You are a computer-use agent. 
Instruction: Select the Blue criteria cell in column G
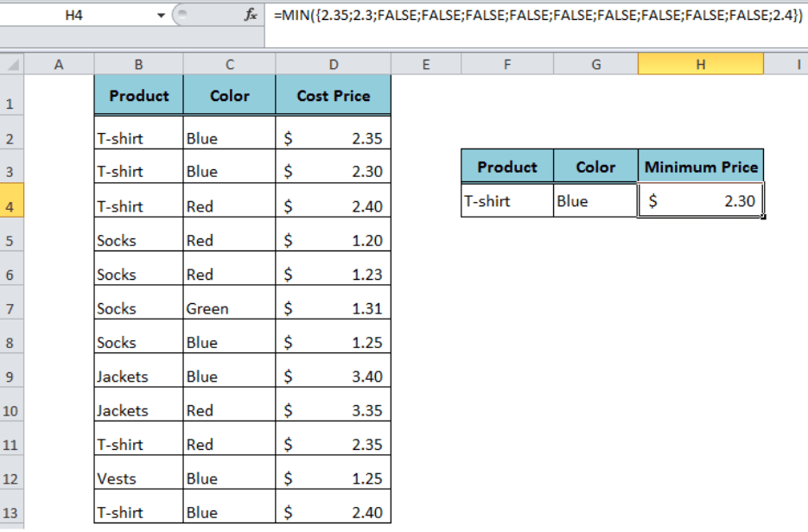tap(595, 199)
